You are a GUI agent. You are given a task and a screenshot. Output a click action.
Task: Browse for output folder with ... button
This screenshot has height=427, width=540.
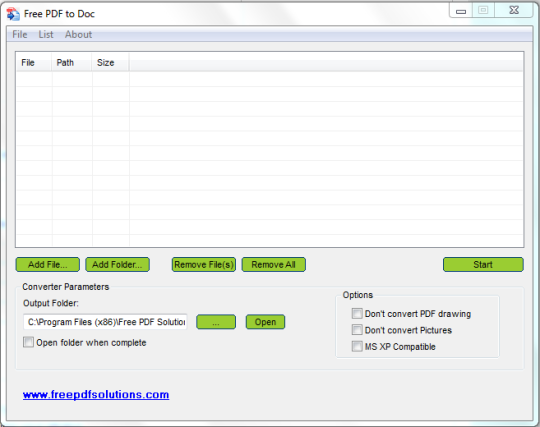216,322
